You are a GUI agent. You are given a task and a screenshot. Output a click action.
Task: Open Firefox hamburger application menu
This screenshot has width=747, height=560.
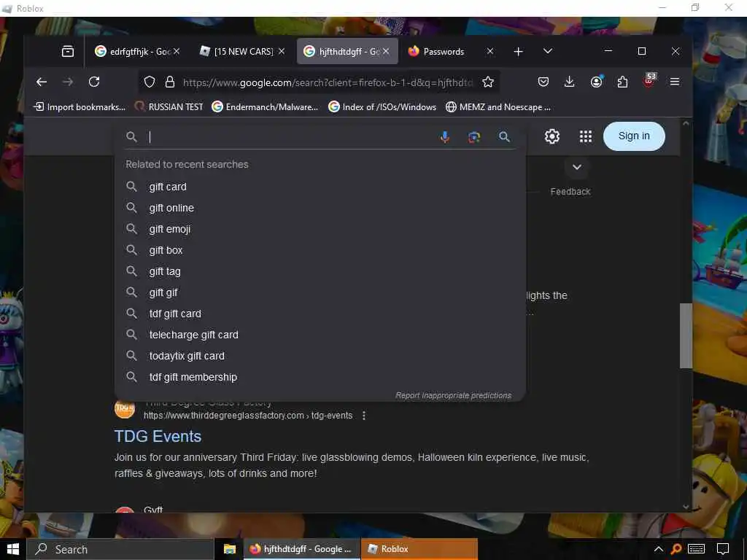tap(675, 82)
